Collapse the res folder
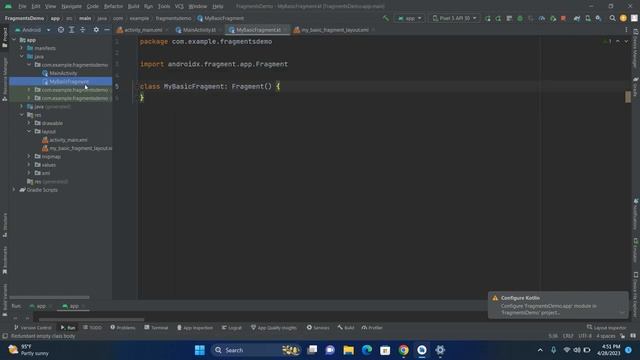Screen dimensions: 640x360 pos(22,115)
